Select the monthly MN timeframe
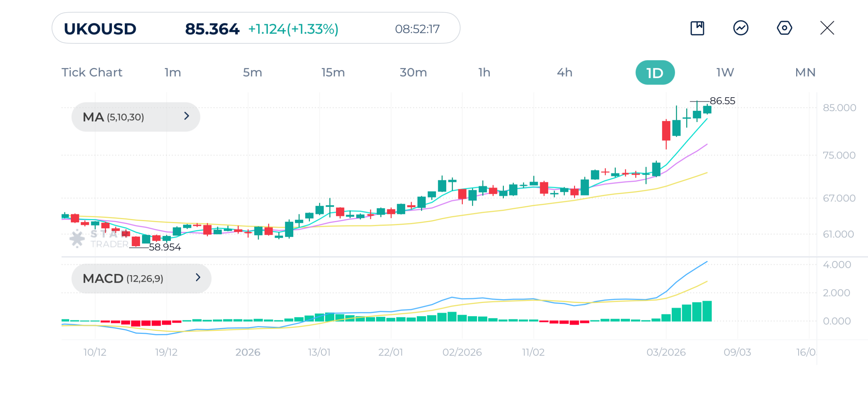The height and width of the screenshot is (399, 868). [x=805, y=73]
